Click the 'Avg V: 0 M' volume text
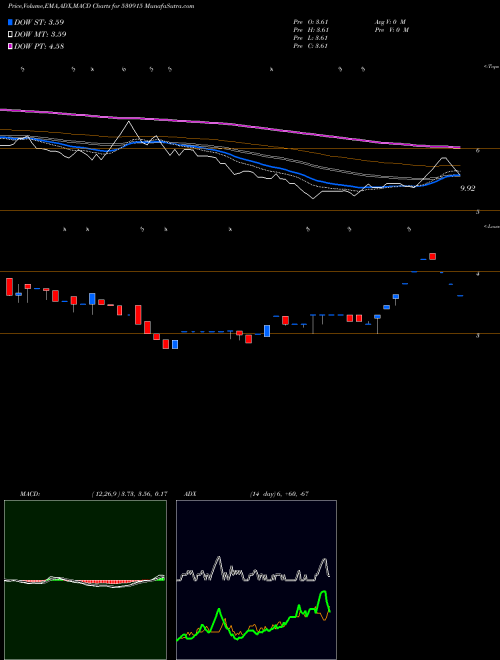The image size is (500, 660). coord(389,22)
